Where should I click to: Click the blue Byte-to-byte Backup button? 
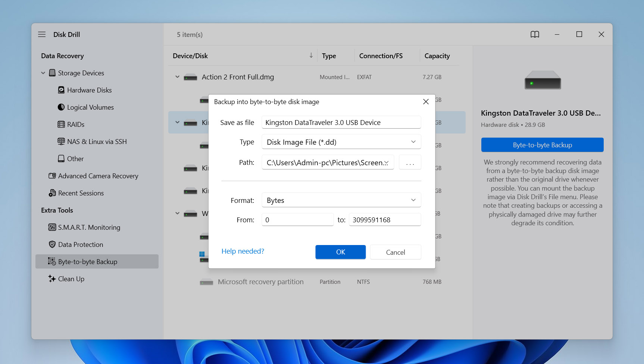tap(543, 145)
